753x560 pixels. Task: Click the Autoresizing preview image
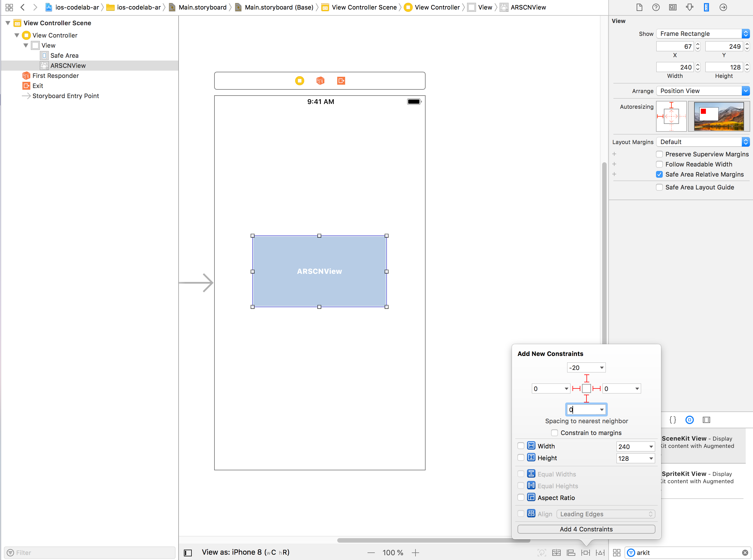[719, 116]
